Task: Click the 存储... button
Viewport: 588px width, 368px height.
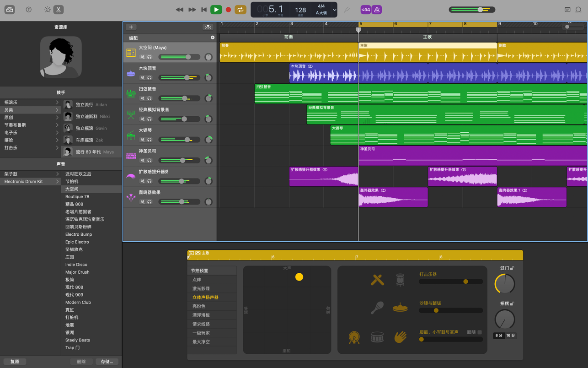Action: (107, 362)
